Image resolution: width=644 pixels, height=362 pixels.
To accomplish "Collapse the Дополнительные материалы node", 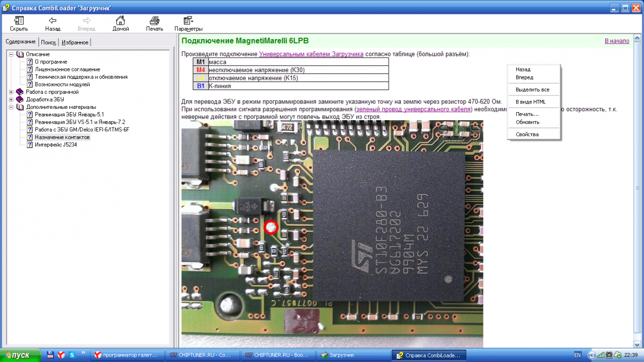I will point(11,107).
